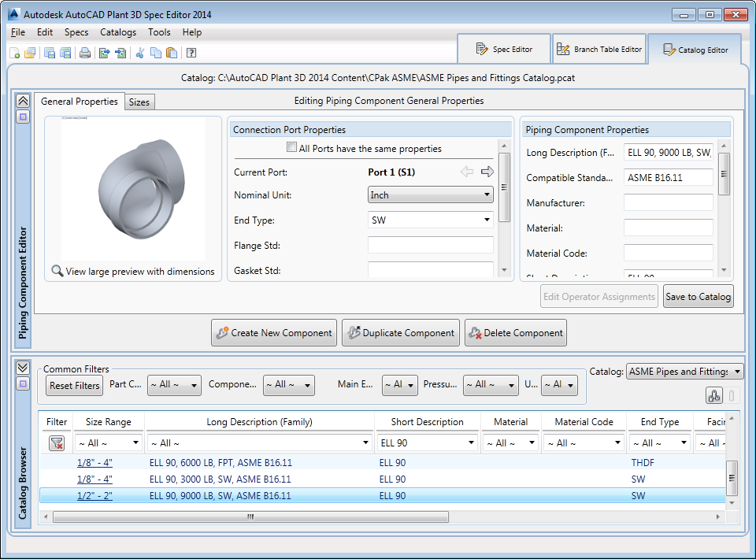Collapse the Catalog Browser panel chevron
756x559 pixels.
(x=23, y=368)
